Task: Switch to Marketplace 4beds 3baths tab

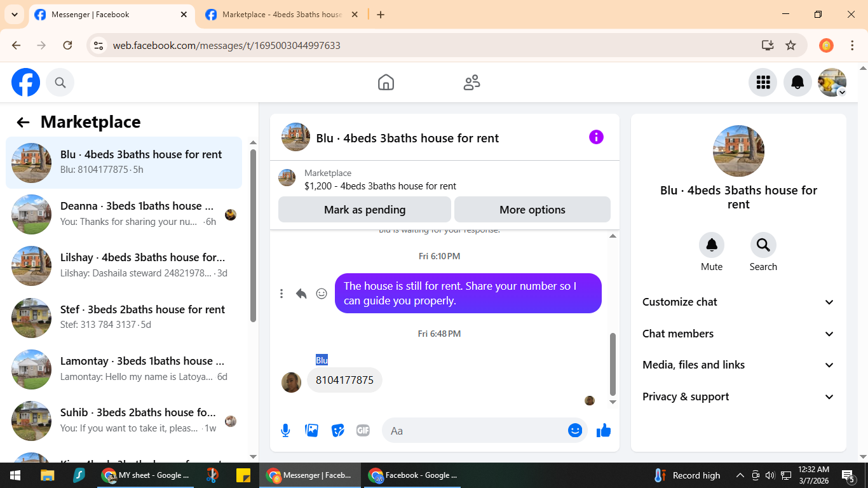Action: pos(281,15)
